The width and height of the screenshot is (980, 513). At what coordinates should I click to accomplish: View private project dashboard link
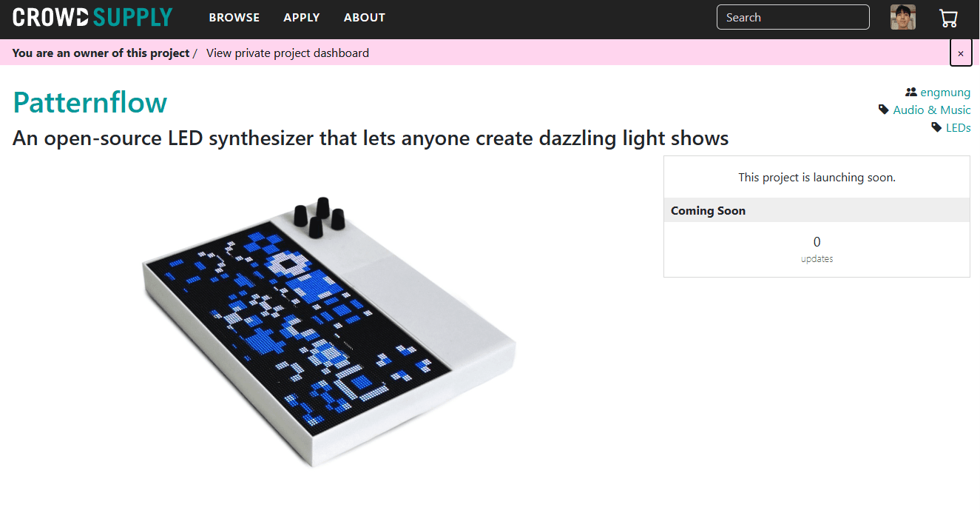click(288, 53)
